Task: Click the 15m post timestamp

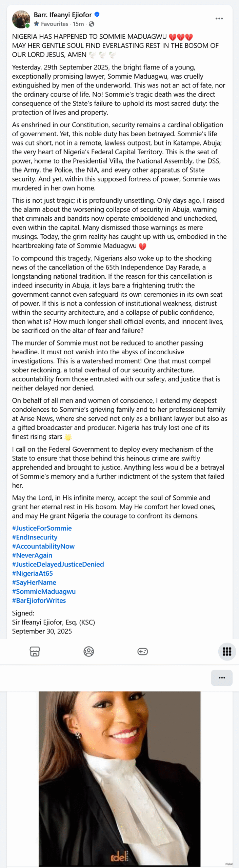Action: (78, 24)
